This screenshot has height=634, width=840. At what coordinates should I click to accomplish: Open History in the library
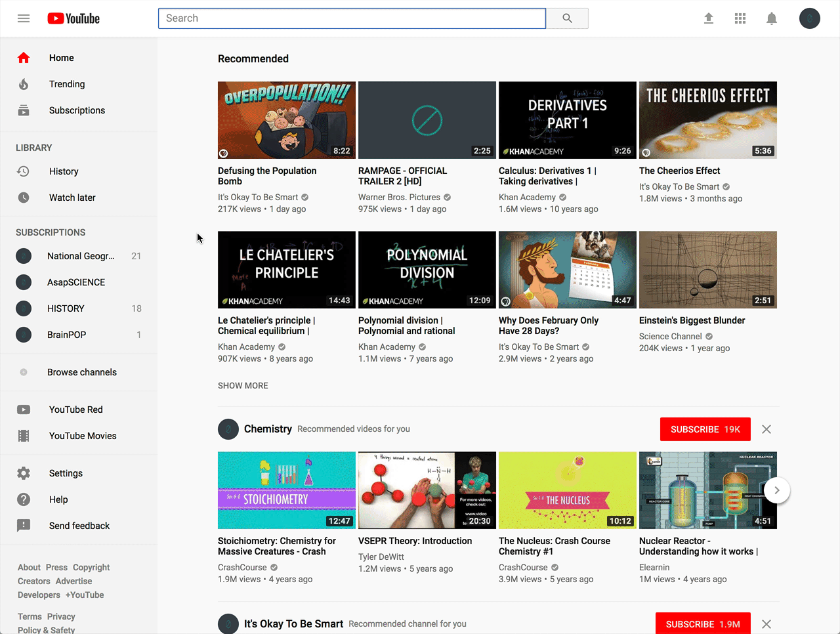tap(79, 171)
